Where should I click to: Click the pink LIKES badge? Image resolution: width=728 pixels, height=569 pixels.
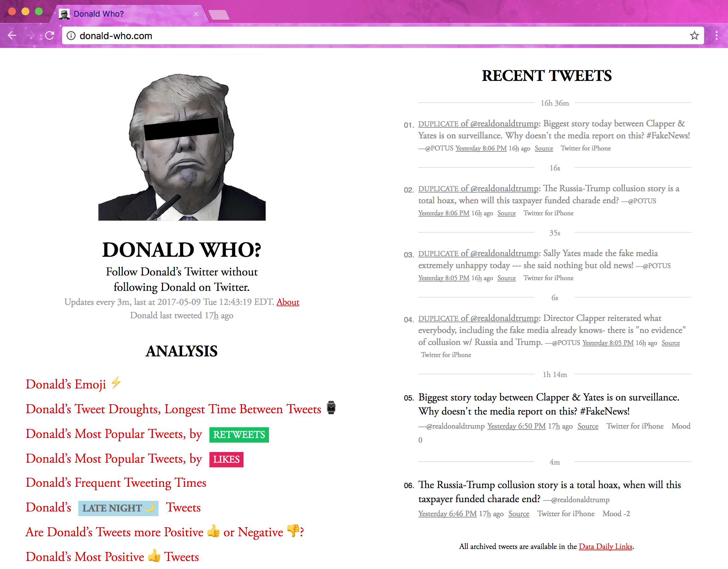click(226, 460)
